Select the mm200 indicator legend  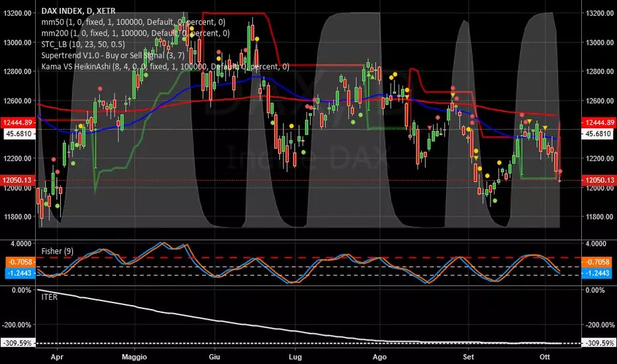pyautogui.click(x=135, y=33)
